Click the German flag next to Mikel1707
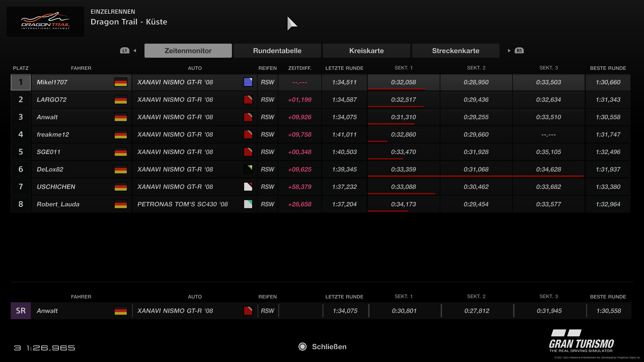644x362 pixels. point(121,82)
